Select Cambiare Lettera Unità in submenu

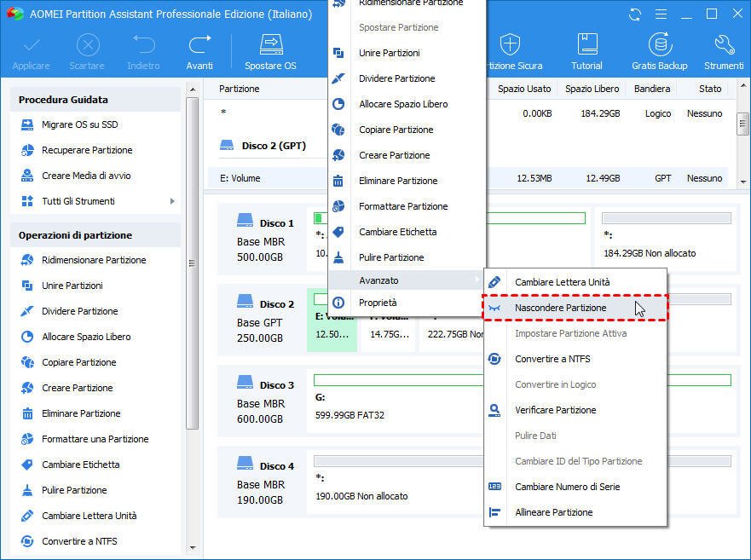click(x=575, y=282)
